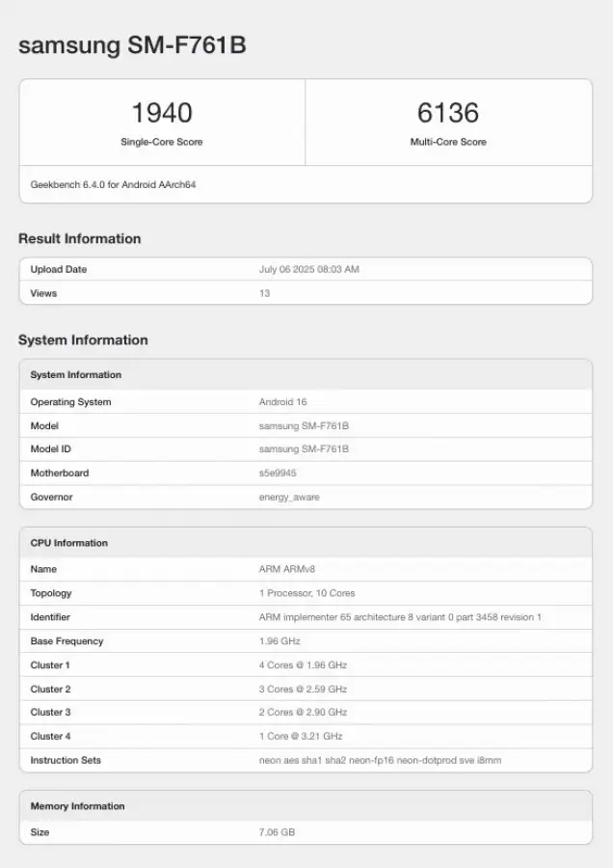This screenshot has width=613, height=868.
Task: Select the ARM implementer Identifier value
Action: (x=400, y=616)
